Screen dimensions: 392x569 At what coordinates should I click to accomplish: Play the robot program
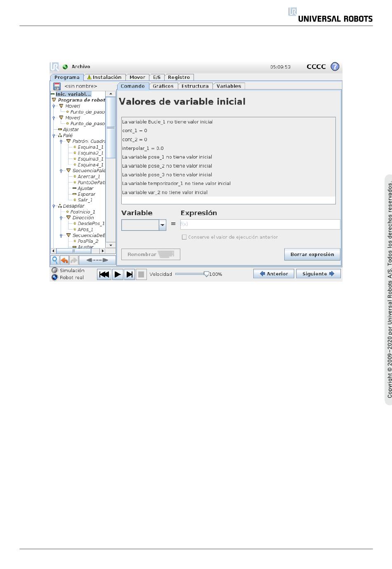click(118, 274)
